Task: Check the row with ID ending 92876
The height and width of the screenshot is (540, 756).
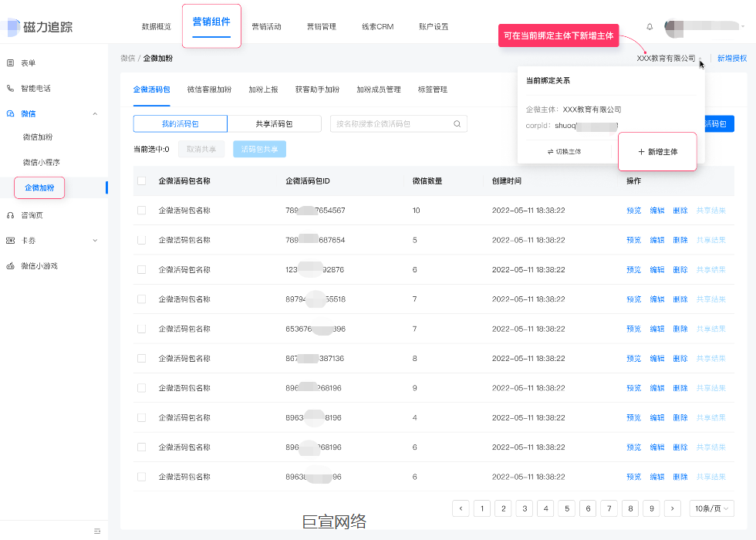Action: (141, 269)
